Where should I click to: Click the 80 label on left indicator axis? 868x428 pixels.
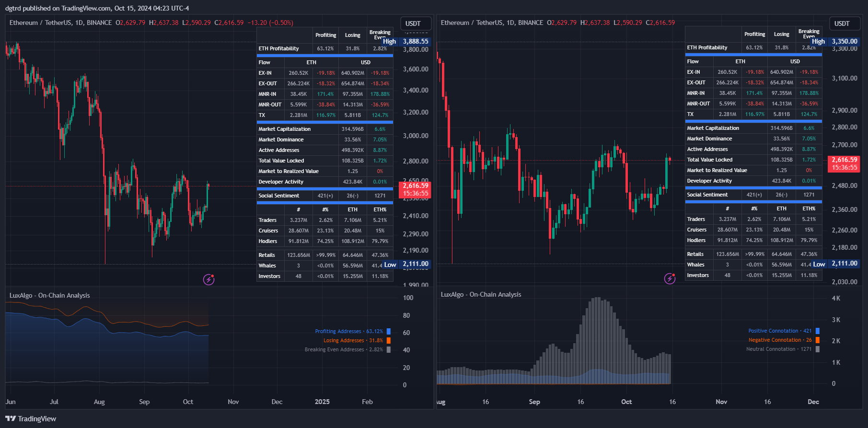tap(406, 315)
